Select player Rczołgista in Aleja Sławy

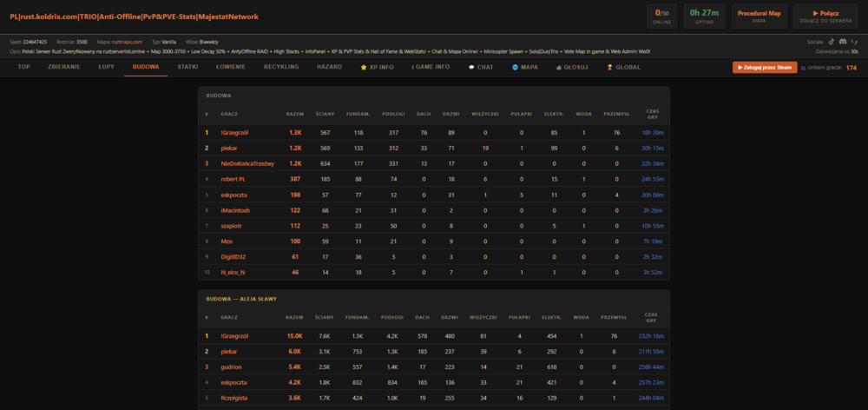[x=234, y=398]
